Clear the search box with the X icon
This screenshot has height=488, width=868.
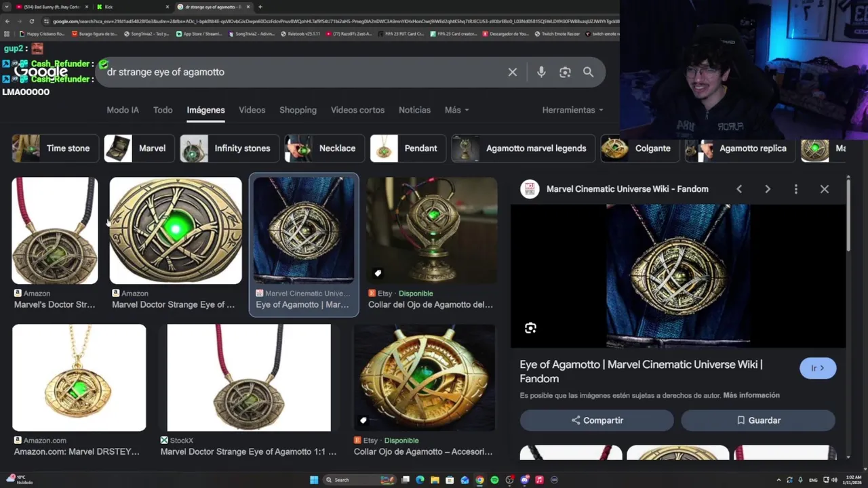coord(513,72)
